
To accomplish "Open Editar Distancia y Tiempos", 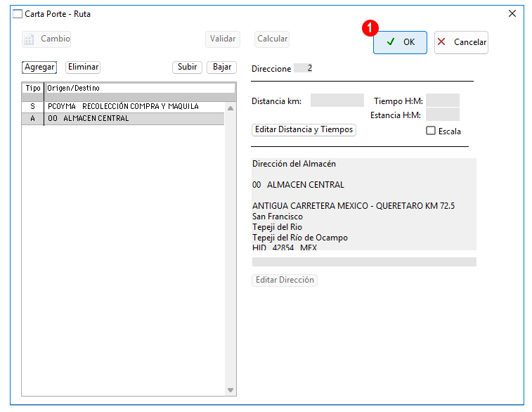I will [304, 129].
